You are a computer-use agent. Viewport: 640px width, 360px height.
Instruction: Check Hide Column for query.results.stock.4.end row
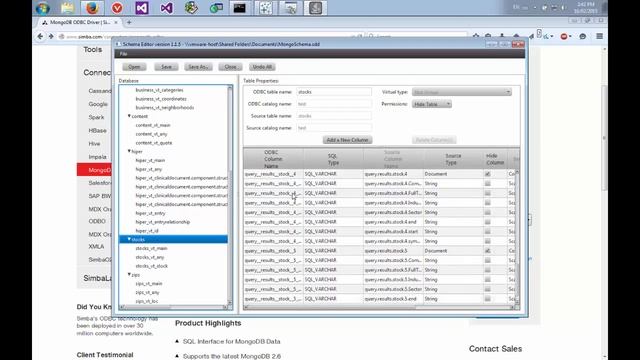(x=488, y=222)
